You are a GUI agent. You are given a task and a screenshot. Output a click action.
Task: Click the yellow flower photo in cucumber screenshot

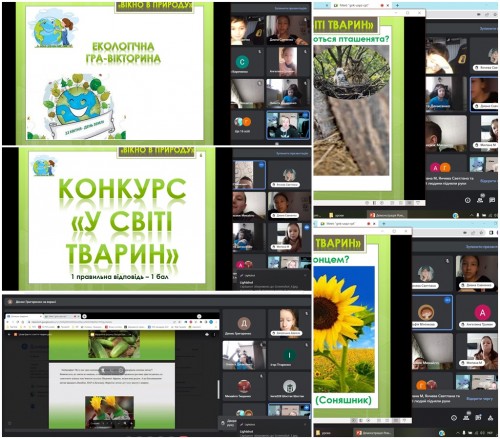coord(110,412)
